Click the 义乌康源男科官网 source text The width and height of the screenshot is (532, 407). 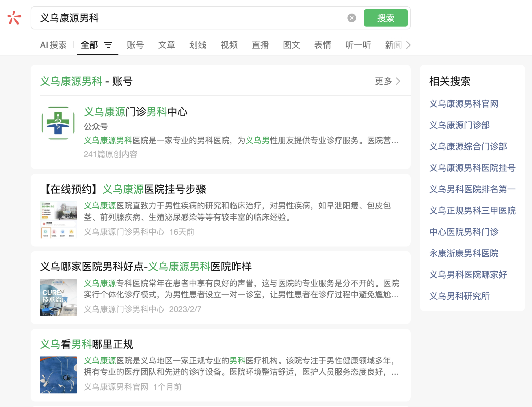116,387
